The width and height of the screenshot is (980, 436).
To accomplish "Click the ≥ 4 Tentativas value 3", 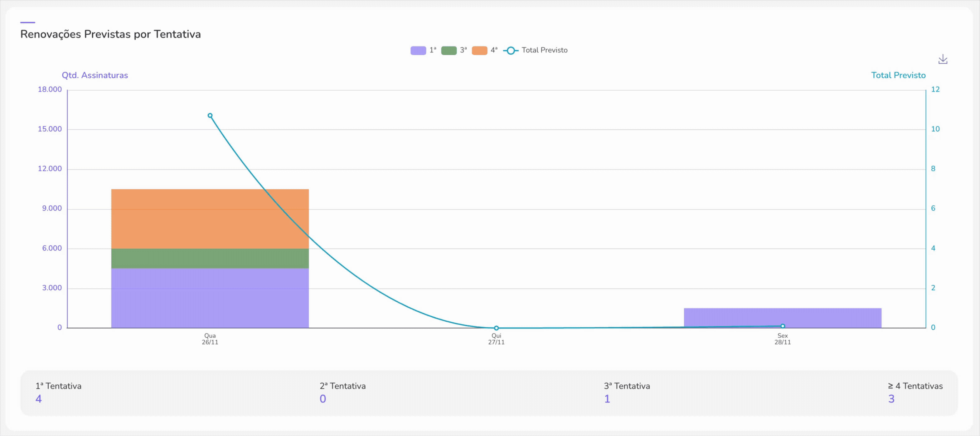I will point(891,399).
